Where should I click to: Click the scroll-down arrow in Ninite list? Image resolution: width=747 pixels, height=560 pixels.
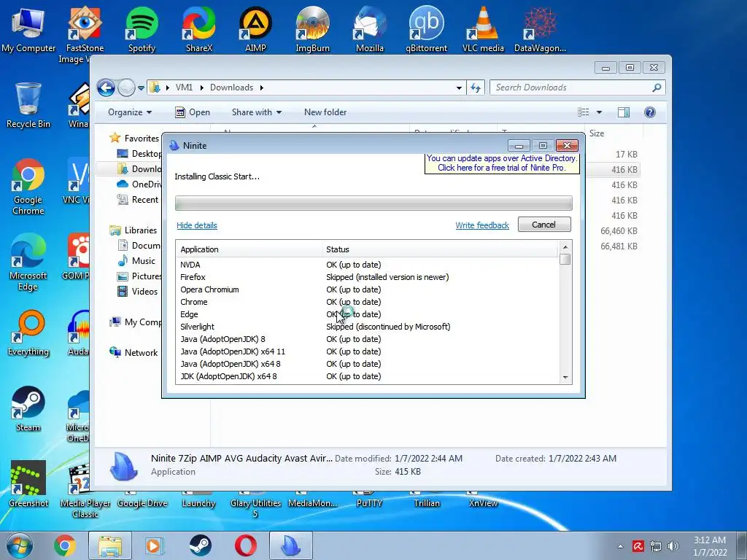(x=565, y=378)
